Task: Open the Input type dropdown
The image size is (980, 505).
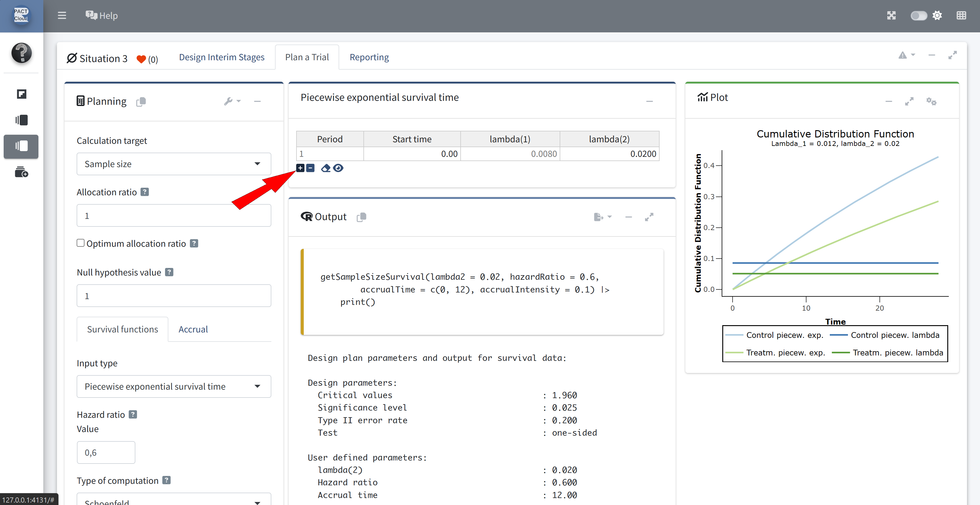Action: pyautogui.click(x=174, y=386)
